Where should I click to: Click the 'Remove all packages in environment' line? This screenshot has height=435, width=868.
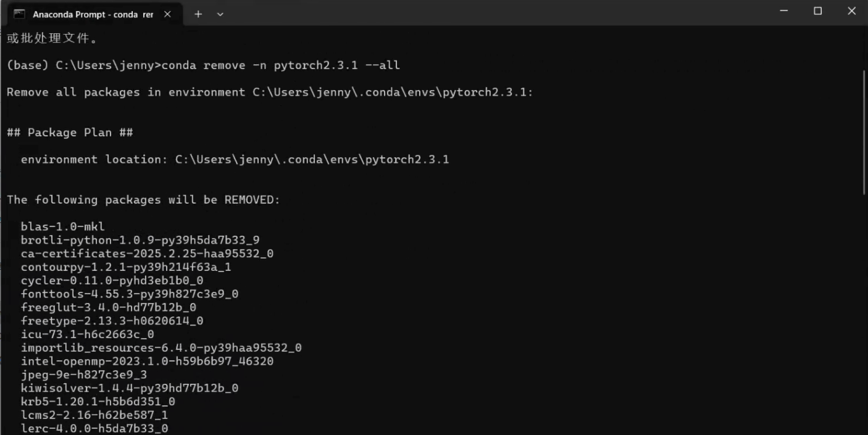(x=270, y=93)
